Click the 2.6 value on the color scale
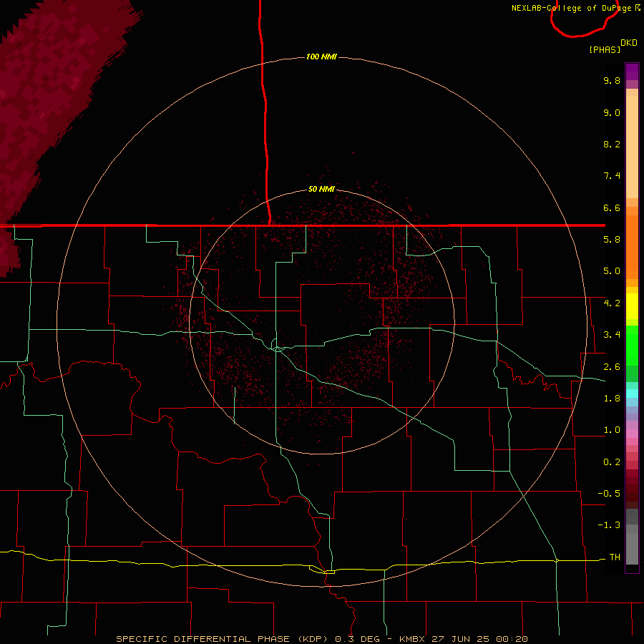 tap(612, 367)
